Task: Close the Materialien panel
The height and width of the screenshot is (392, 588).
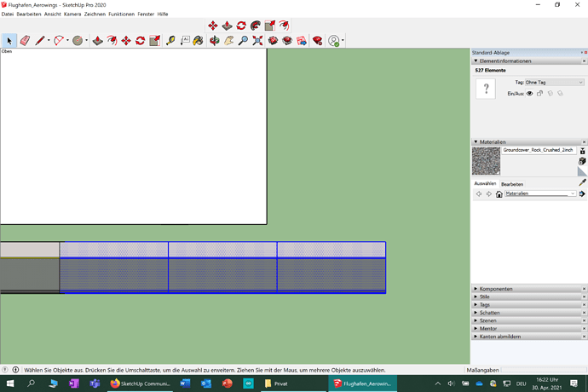Action: 584,141
